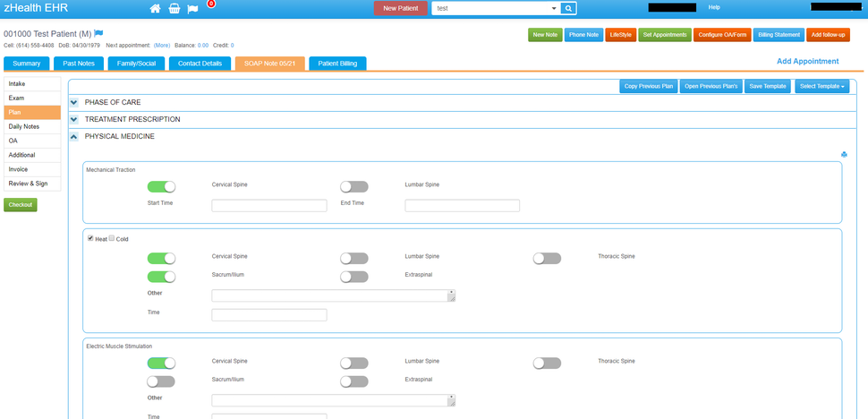Viewport: 868px width, 419px height.
Task: Select Plan in the side menu
Action: pyautogui.click(x=32, y=113)
